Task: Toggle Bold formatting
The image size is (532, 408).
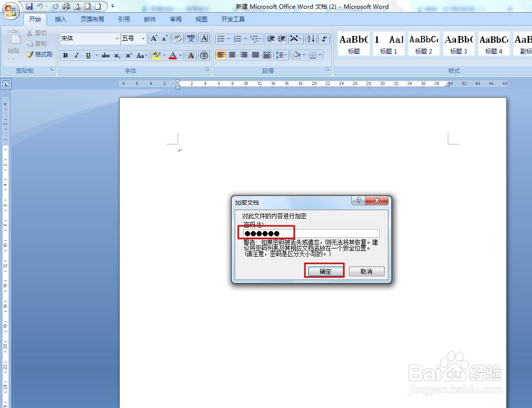Action: tap(66, 55)
